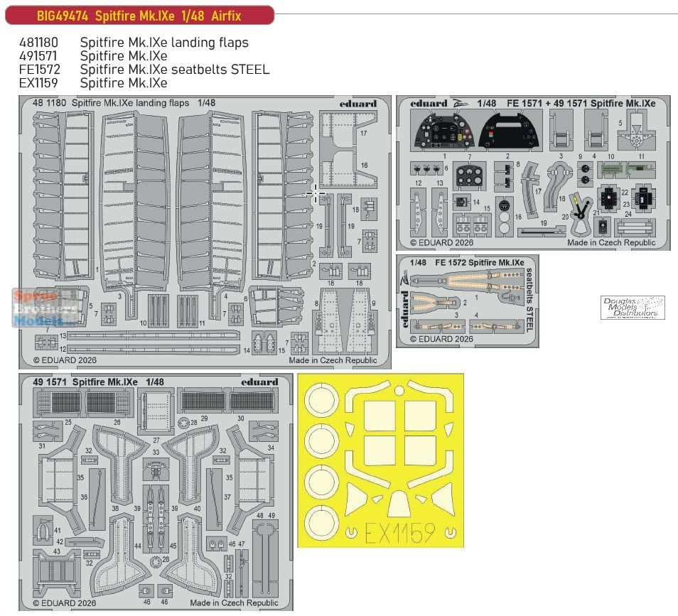Screen dimensions: 678x616
Task: Select the black instrument panel backing part 2
Action: tap(510, 129)
